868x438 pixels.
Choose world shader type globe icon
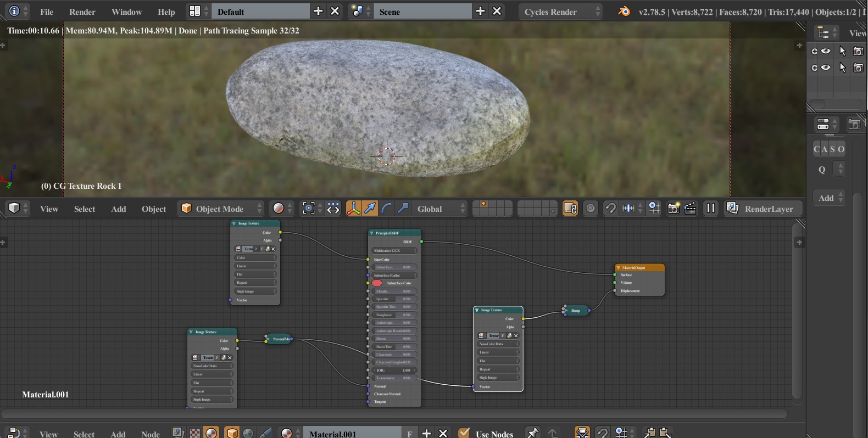tap(248, 433)
